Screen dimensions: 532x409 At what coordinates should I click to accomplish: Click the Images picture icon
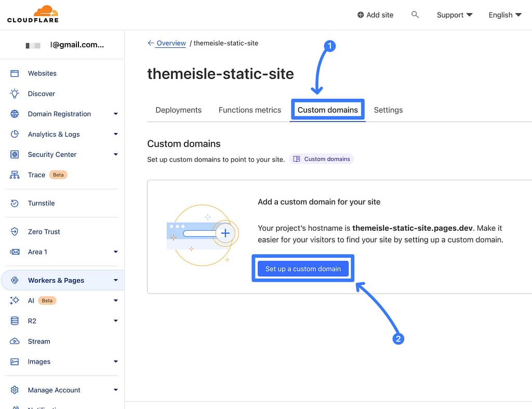click(x=15, y=362)
